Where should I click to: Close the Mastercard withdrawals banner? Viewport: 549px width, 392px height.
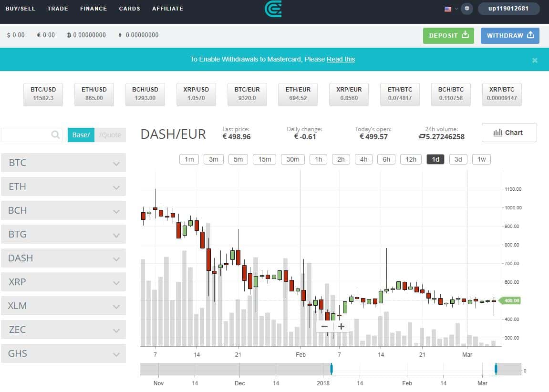pyautogui.click(x=535, y=60)
